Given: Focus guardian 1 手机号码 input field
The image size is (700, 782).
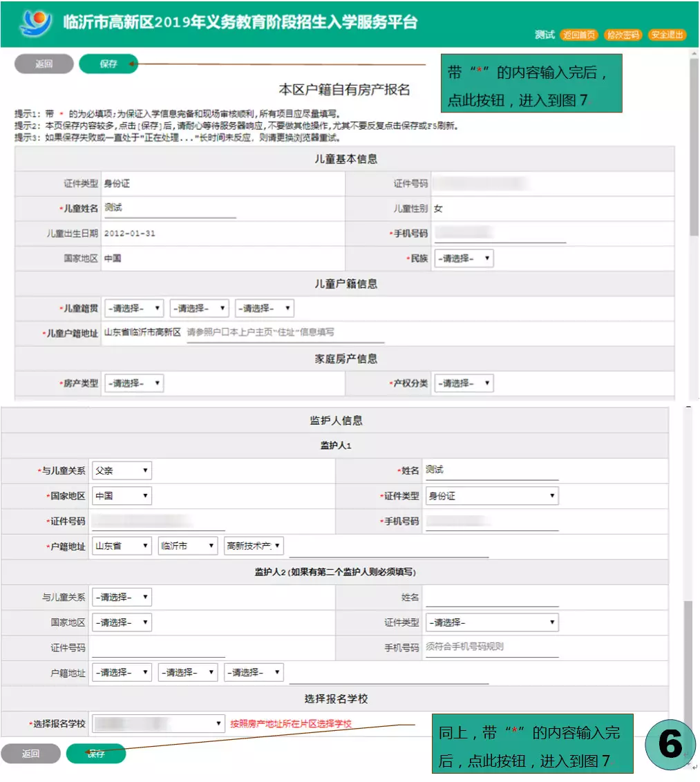Looking at the screenshot, I should (x=492, y=521).
